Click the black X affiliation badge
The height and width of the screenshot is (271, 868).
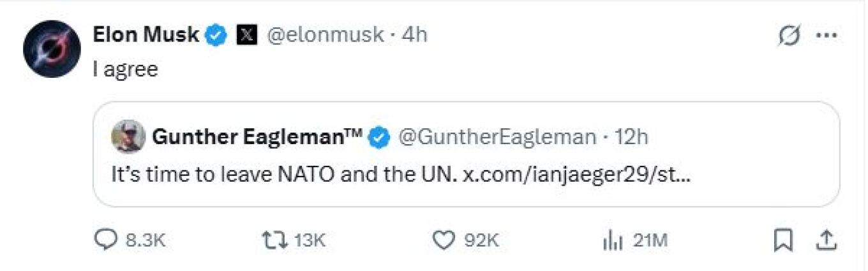(246, 35)
